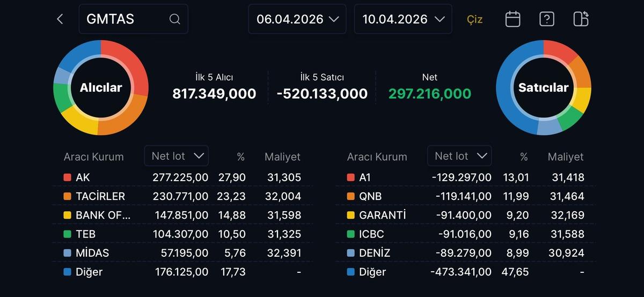Expand the sellers Net lot dropdown

460,156
